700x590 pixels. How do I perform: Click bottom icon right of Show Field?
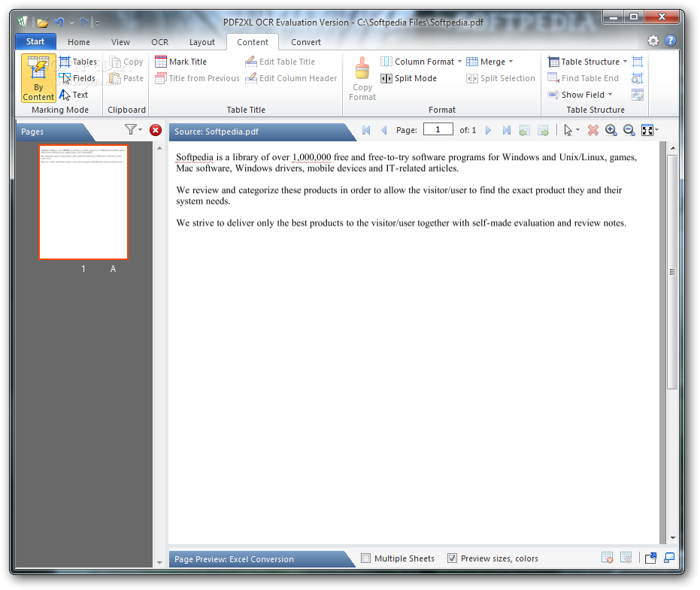pyautogui.click(x=638, y=95)
